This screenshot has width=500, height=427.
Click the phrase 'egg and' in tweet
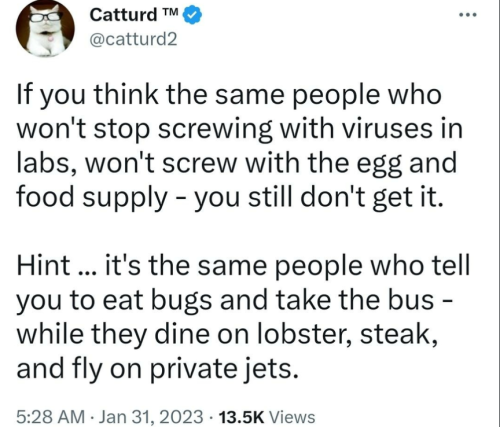click(x=407, y=165)
